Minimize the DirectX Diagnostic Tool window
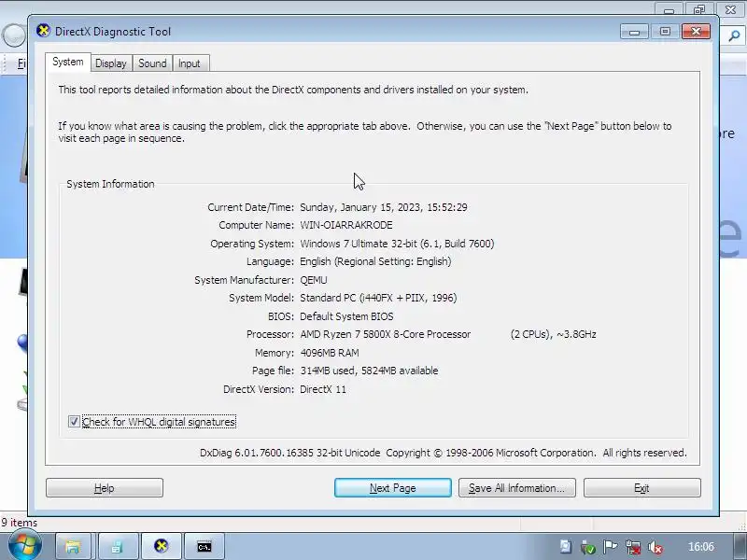Screen dimensions: 747x560 point(634,32)
